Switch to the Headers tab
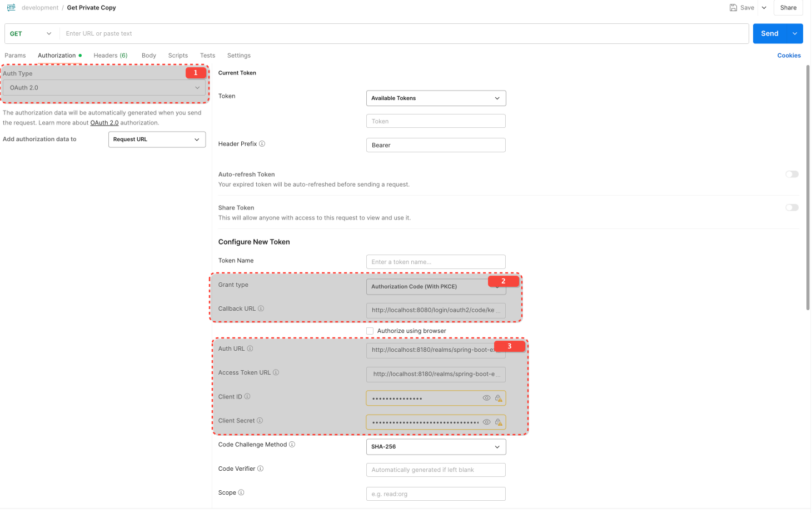 point(110,55)
